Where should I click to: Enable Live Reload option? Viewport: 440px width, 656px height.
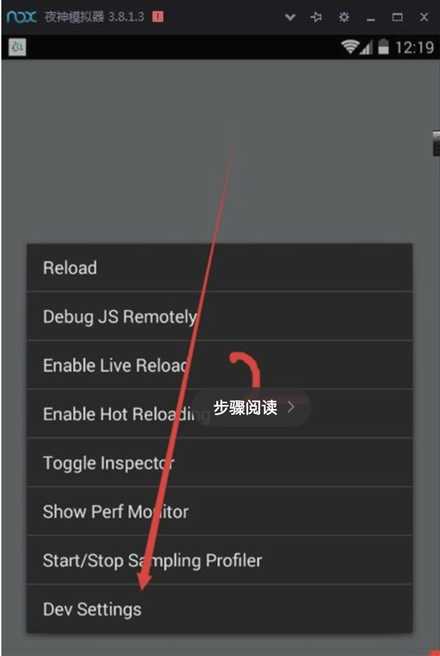pos(220,365)
